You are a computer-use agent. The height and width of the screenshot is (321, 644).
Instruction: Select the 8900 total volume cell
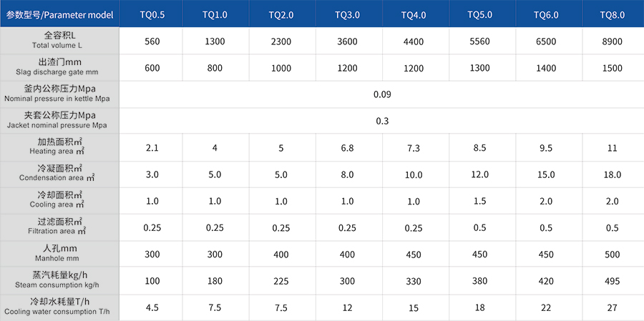612,41
